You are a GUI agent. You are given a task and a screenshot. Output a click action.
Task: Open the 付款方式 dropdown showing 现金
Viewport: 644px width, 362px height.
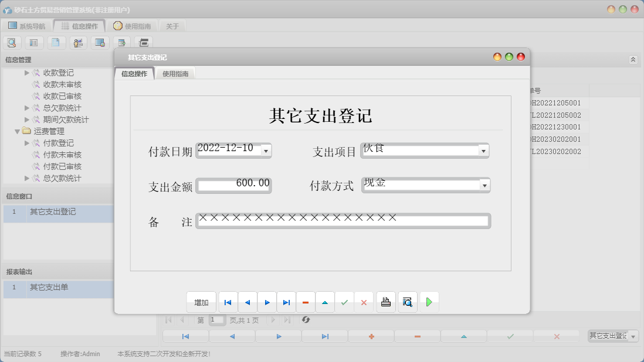pyautogui.click(x=483, y=185)
